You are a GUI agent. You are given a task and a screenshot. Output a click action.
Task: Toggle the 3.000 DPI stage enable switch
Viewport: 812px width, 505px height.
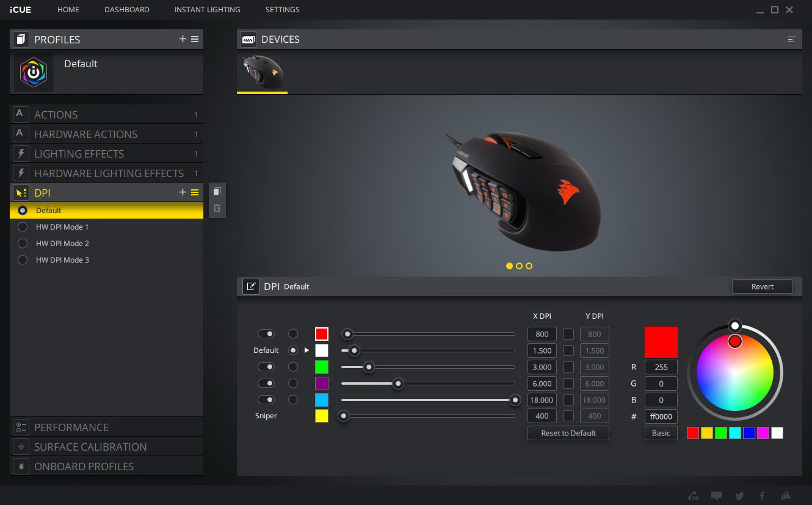click(266, 367)
